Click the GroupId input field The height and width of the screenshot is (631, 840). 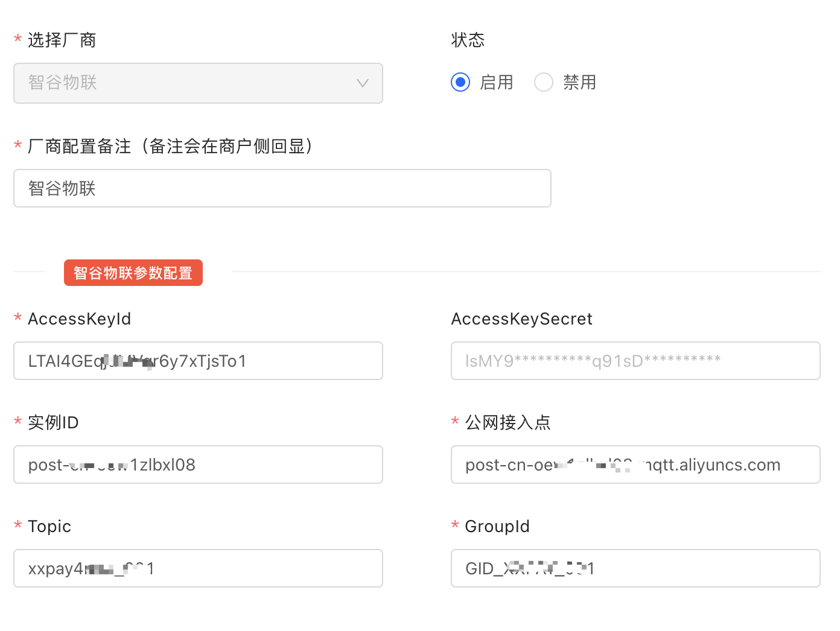coord(635,568)
